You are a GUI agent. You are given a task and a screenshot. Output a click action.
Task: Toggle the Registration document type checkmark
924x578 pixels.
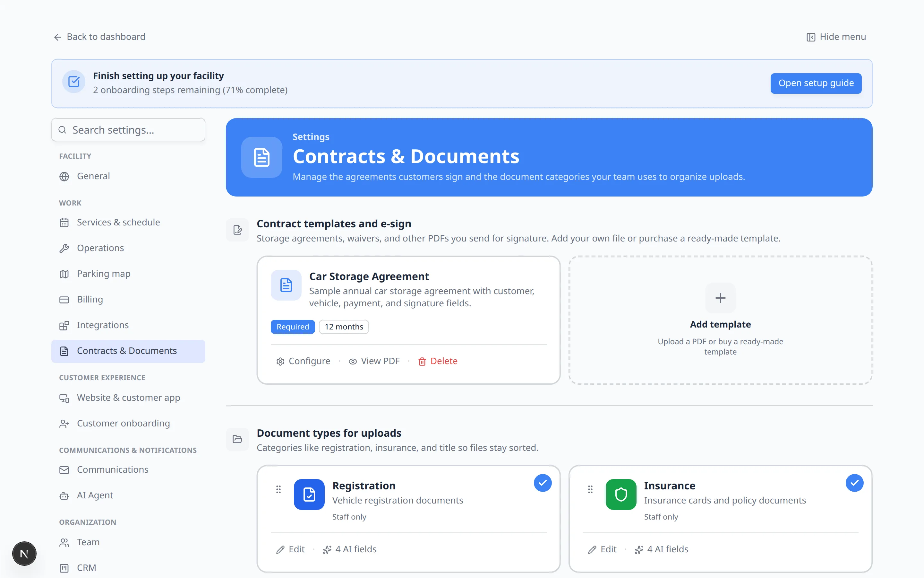[542, 483]
